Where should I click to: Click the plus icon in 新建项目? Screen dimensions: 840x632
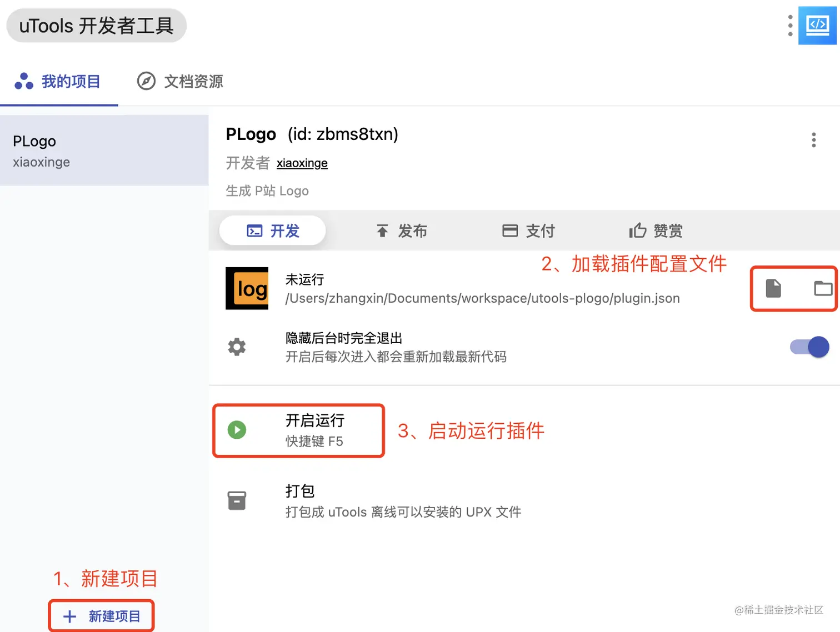pos(69,616)
